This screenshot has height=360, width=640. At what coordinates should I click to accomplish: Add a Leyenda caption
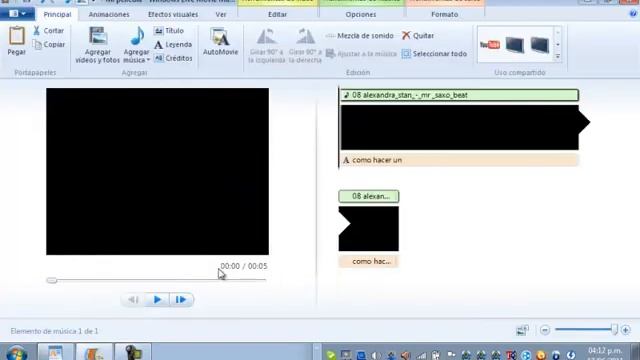(173, 44)
